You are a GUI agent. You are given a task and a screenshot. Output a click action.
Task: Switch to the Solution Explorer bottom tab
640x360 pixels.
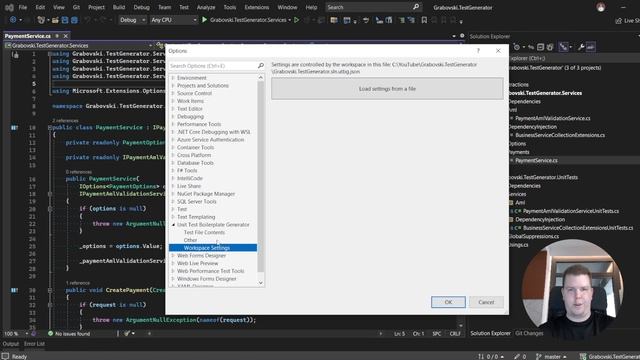click(490, 333)
